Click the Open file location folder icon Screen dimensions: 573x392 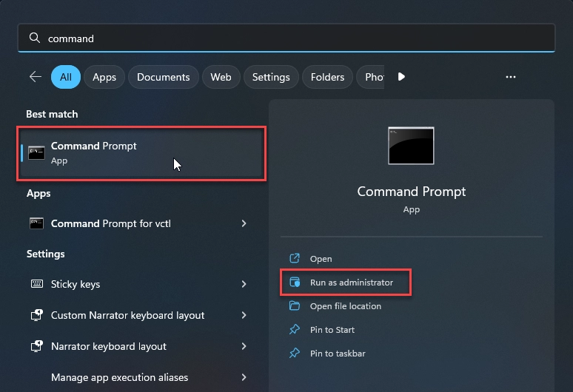[x=295, y=306]
